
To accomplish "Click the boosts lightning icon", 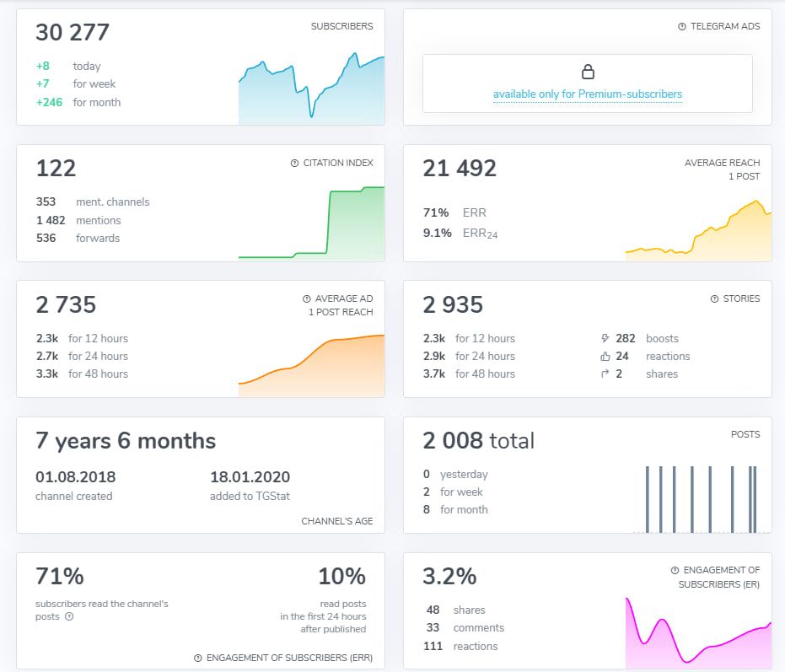I will [605, 339].
